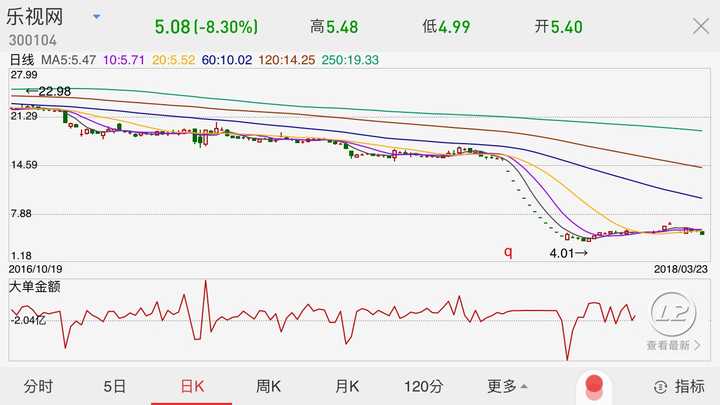Tap the 1.18 price axis label
720x405 pixels.
[x=21, y=256]
